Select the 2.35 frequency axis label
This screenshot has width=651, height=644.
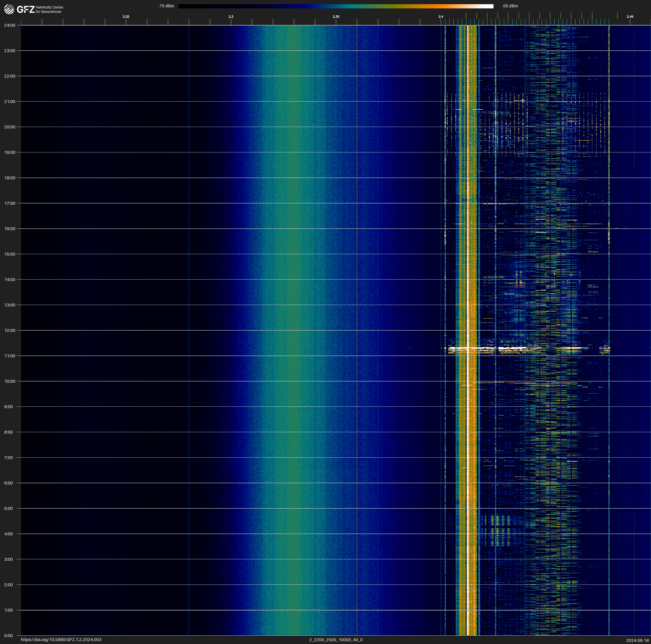(x=336, y=17)
